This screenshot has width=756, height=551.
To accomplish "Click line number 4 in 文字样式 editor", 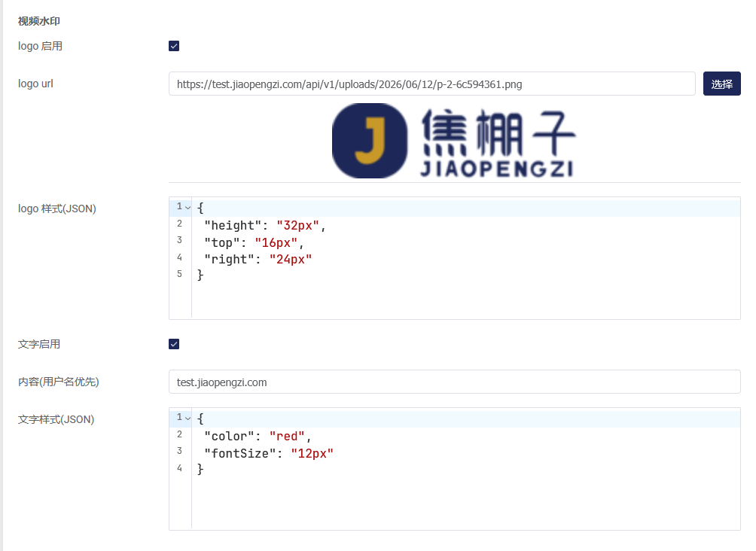I will click(179, 468).
